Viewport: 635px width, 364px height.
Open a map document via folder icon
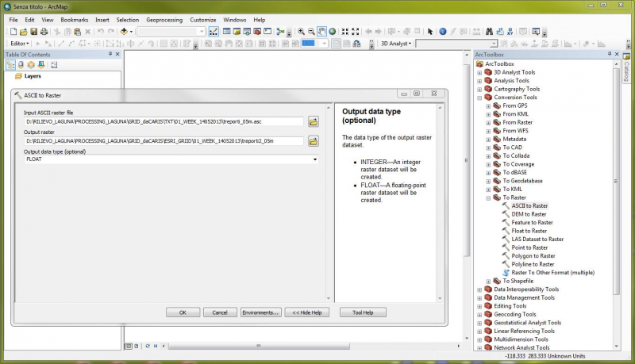pos(24,32)
